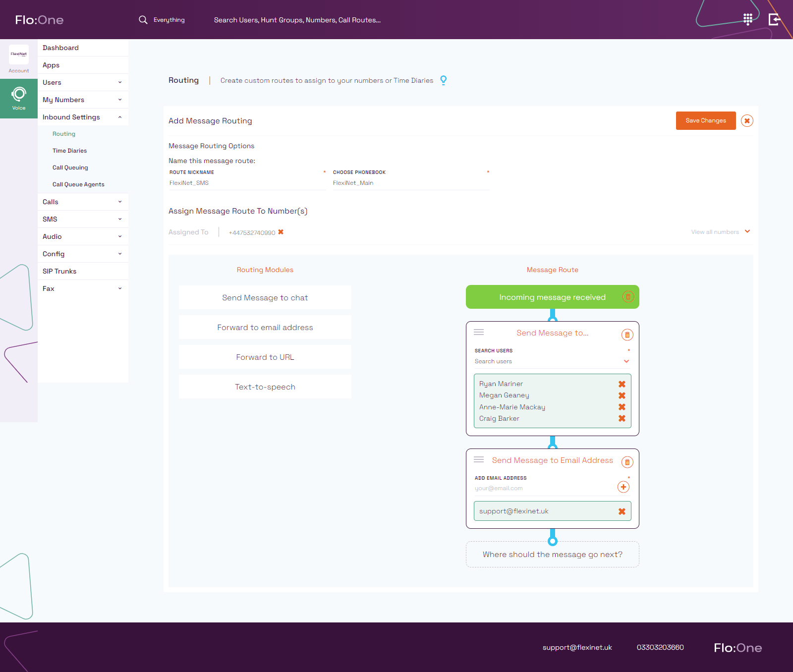Collapse the Inbound Settings section
Image resolution: width=793 pixels, height=672 pixels.
(119, 117)
